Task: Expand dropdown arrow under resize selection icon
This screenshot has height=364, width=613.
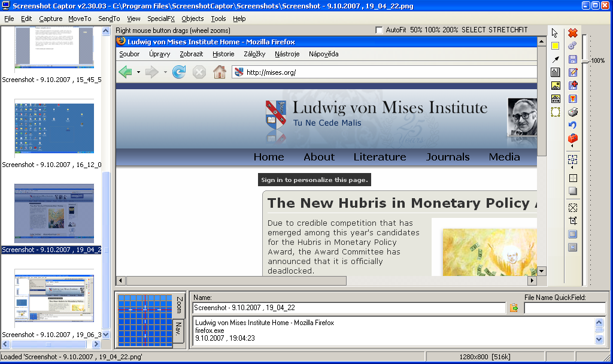Action: click(572, 168)
